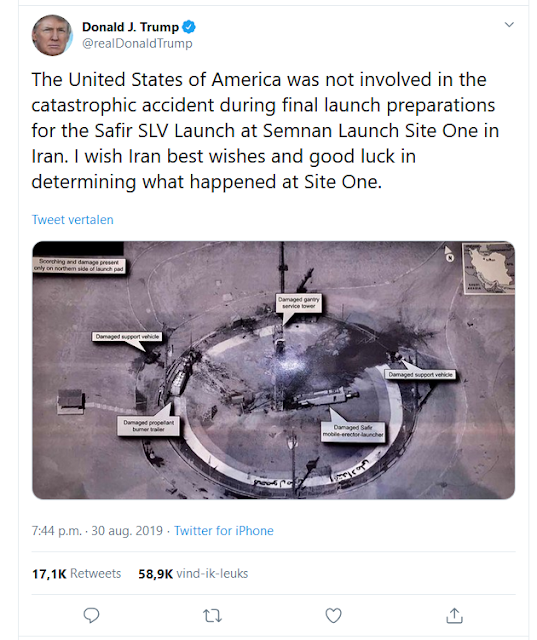
Task: View the 17,1K Retweets list
Action: coord(77,573)
